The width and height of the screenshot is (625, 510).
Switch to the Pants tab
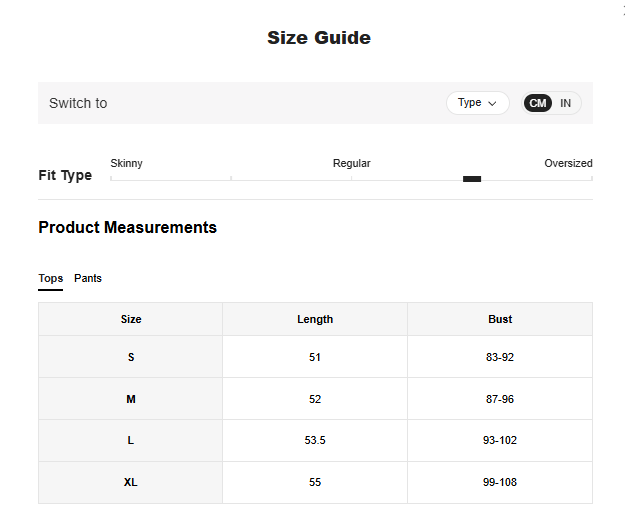pyautogui.click(x=88, y=278)
